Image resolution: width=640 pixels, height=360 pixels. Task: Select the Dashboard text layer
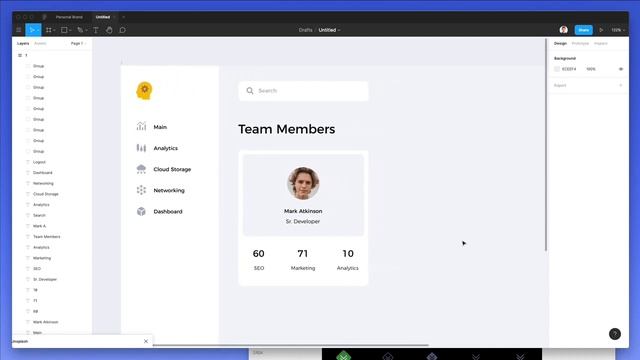pyautogui.click(x=42, y=173)
